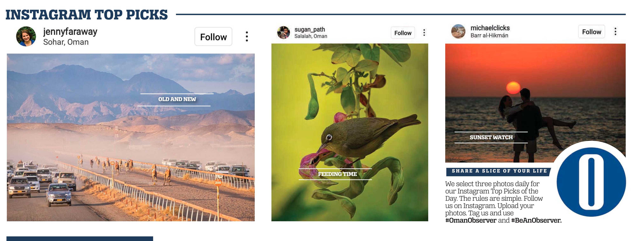Select the Sohar, Oman location tag
The width and height of the screenshot is (644, 241).
click(66, 42)
